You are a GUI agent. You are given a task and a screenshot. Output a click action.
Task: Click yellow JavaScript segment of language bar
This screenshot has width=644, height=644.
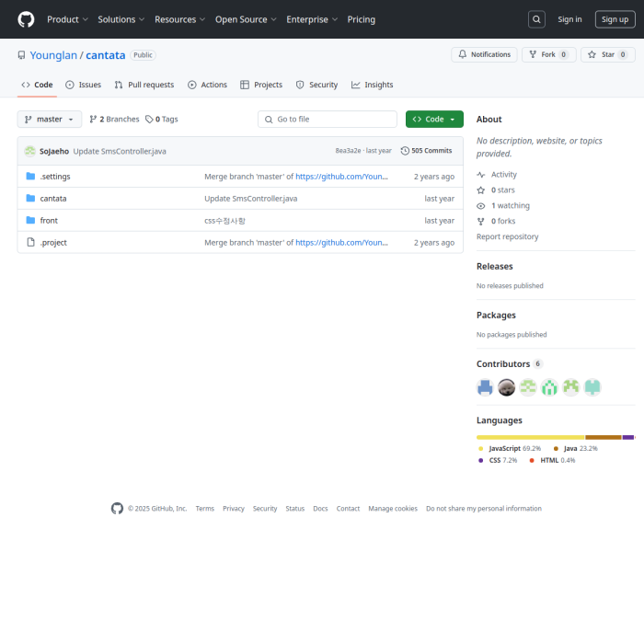coord(530,437)
